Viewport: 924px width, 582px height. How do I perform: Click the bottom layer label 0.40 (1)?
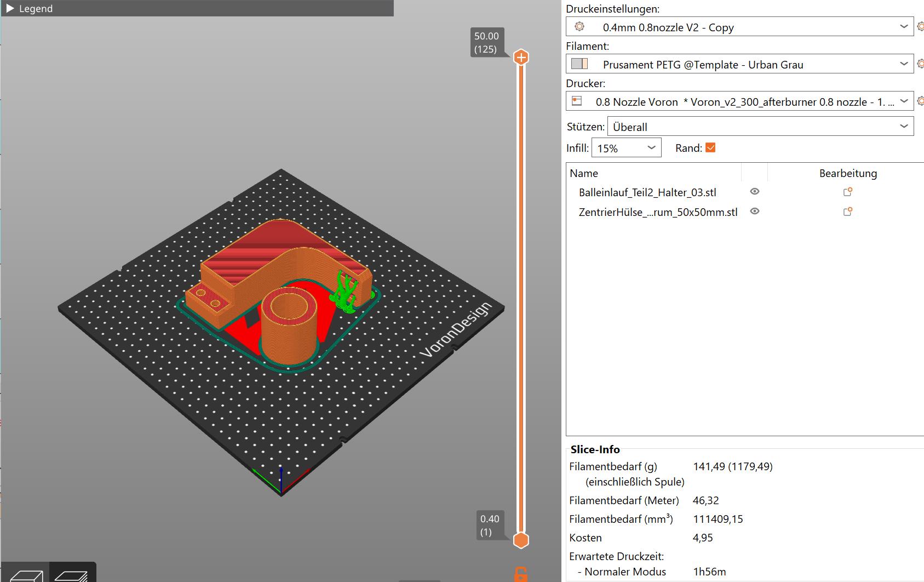coord(490,525)
